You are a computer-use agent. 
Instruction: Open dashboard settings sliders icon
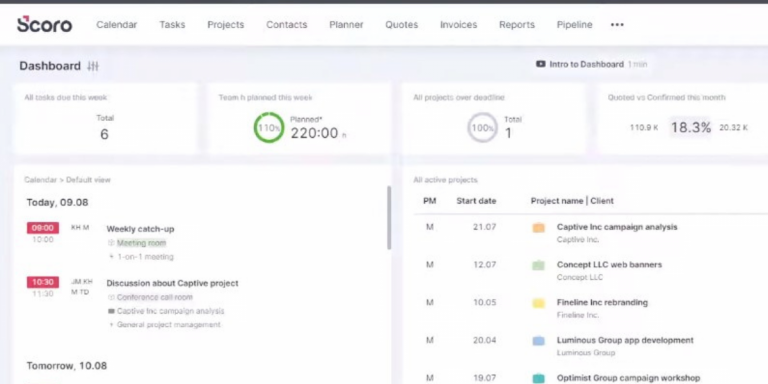click(x=93, y=66)
